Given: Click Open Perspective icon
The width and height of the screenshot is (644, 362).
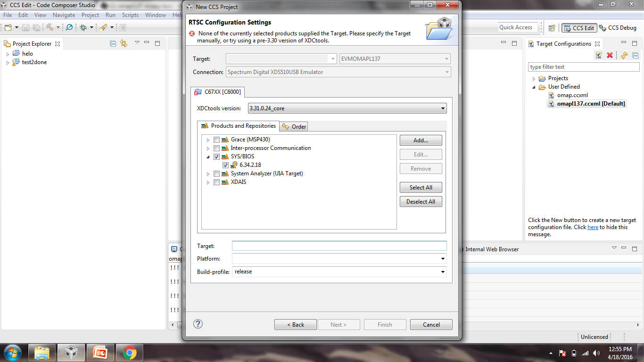Looking at the screenshot, I should (552, 28).
